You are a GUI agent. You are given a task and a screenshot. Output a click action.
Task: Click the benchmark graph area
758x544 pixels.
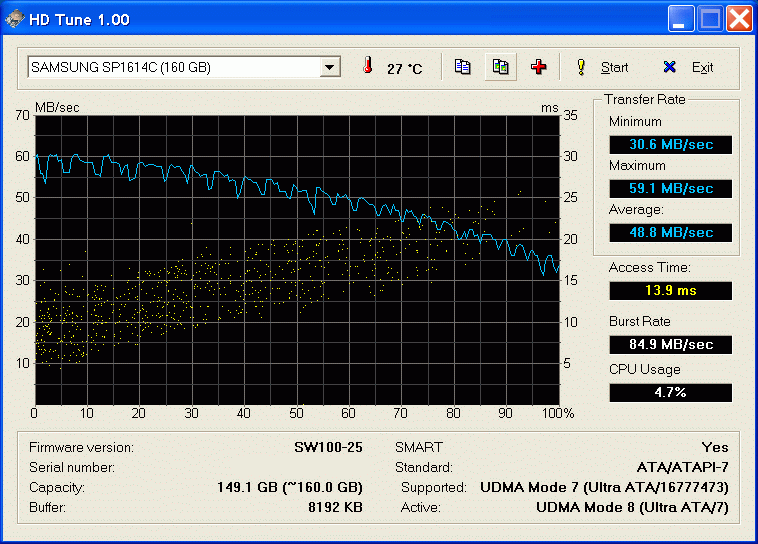pyautogui.click(x=297, y=260)
